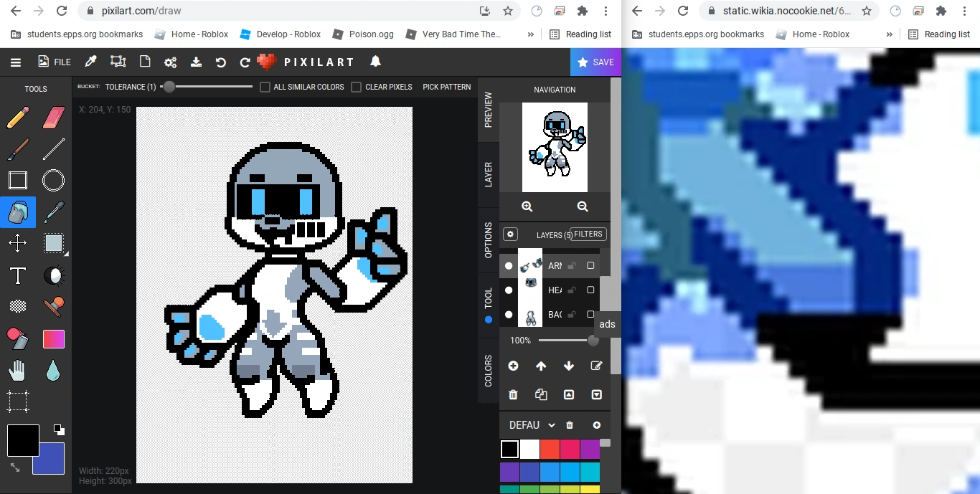Select the Text tool

(x=17, y=275)
